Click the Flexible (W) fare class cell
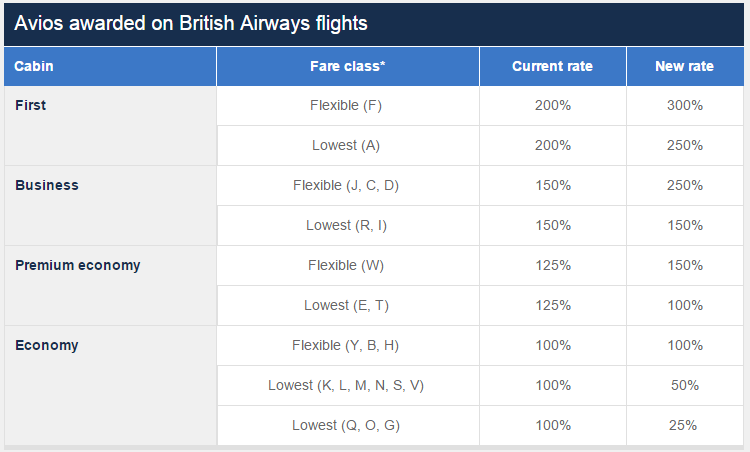 pos(346,265)
